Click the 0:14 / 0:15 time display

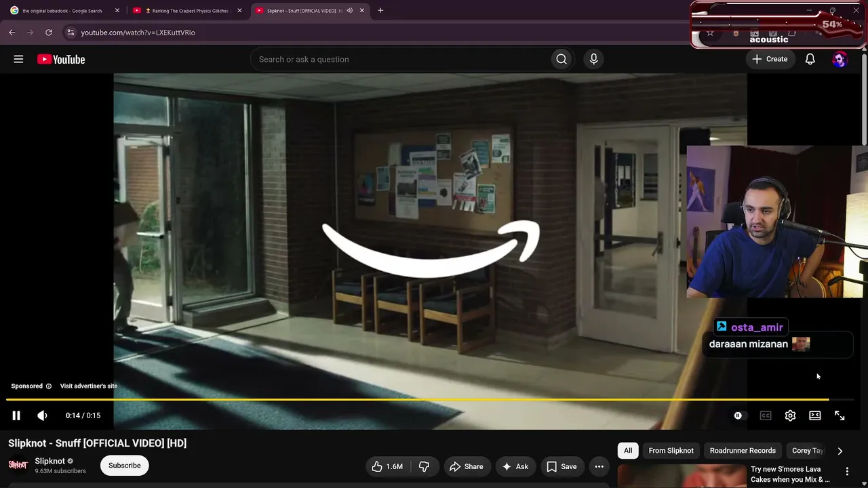click(83, 415)
